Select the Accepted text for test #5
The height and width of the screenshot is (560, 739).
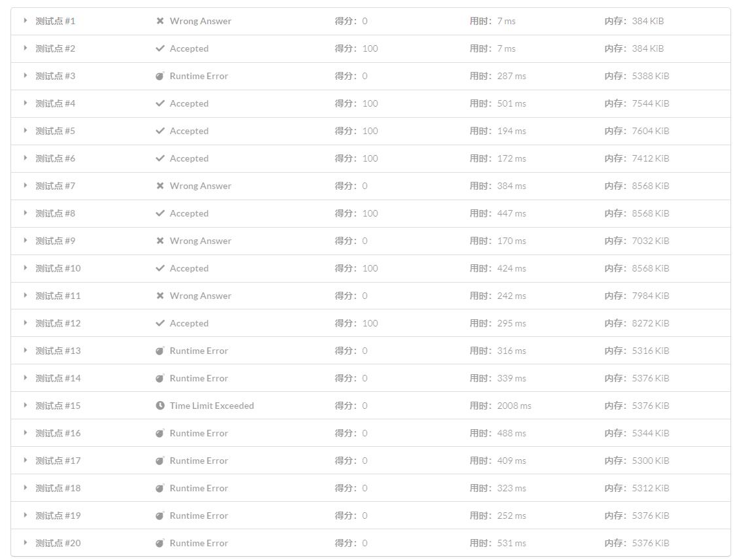[189, 131]
